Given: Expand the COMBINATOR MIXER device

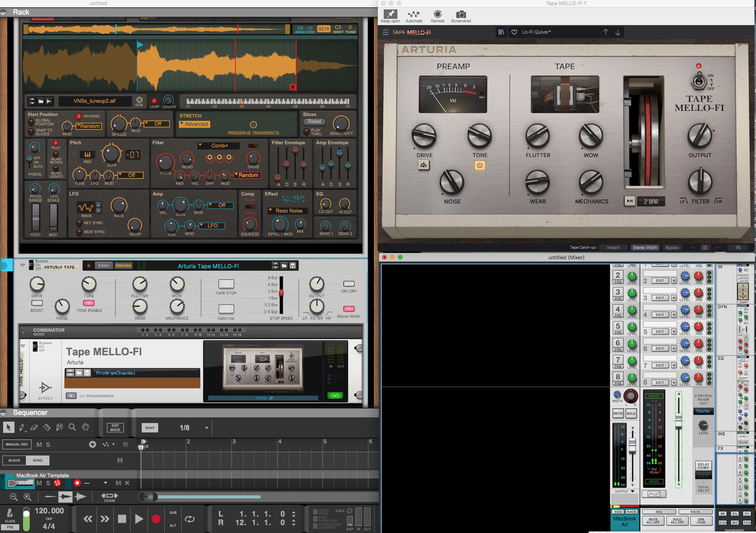Looking at the screenshot, I should [23, 332].
